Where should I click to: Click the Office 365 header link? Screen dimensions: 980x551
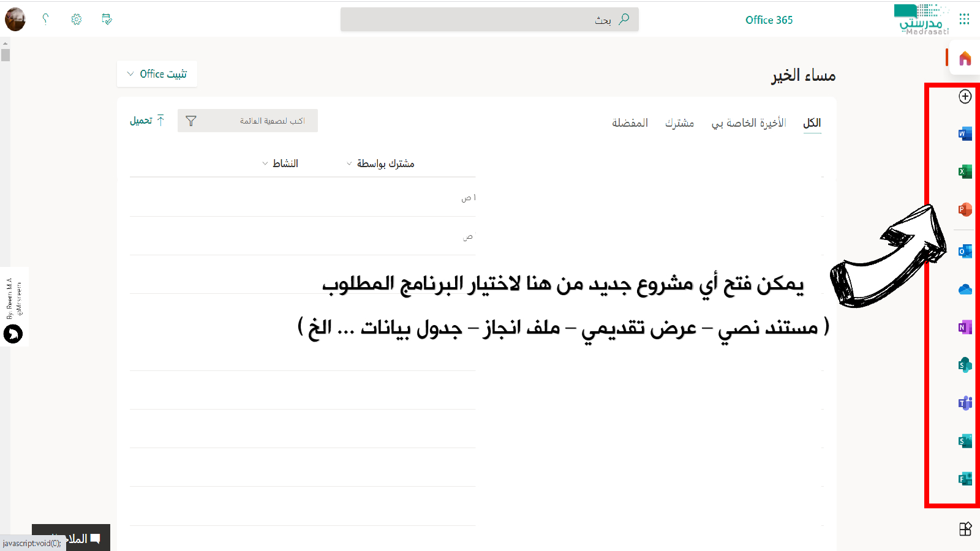click(769, 20)
